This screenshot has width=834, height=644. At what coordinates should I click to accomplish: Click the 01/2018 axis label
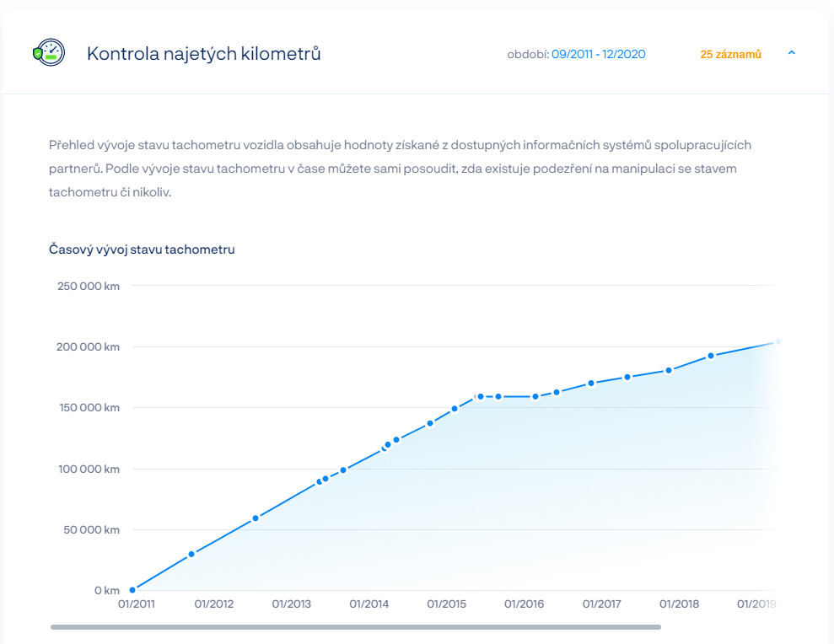pyautogui.click(x=679, y=604)
